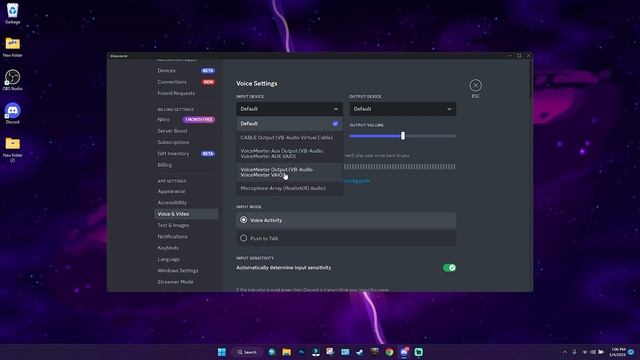Image resolution: width=640 pixels, height=360 pixels.
Task: Switch to Discord taskbar icon
Action: coord(404,352)
